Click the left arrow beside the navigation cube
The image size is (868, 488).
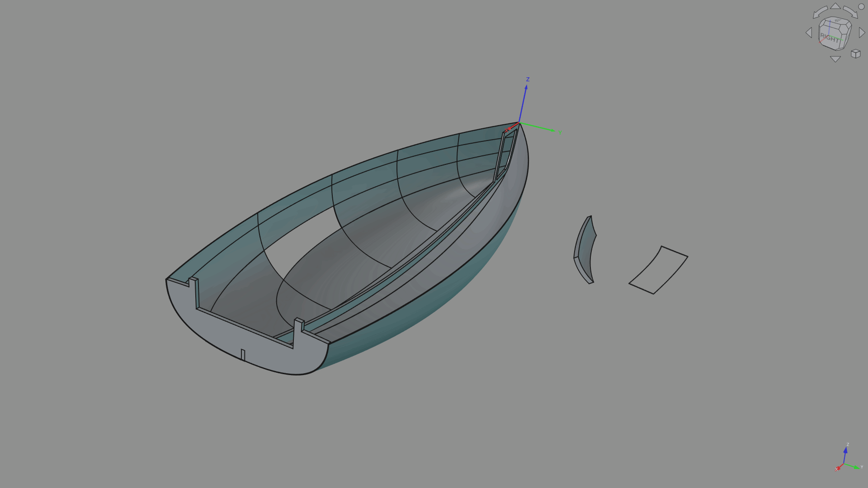(809, 33)
